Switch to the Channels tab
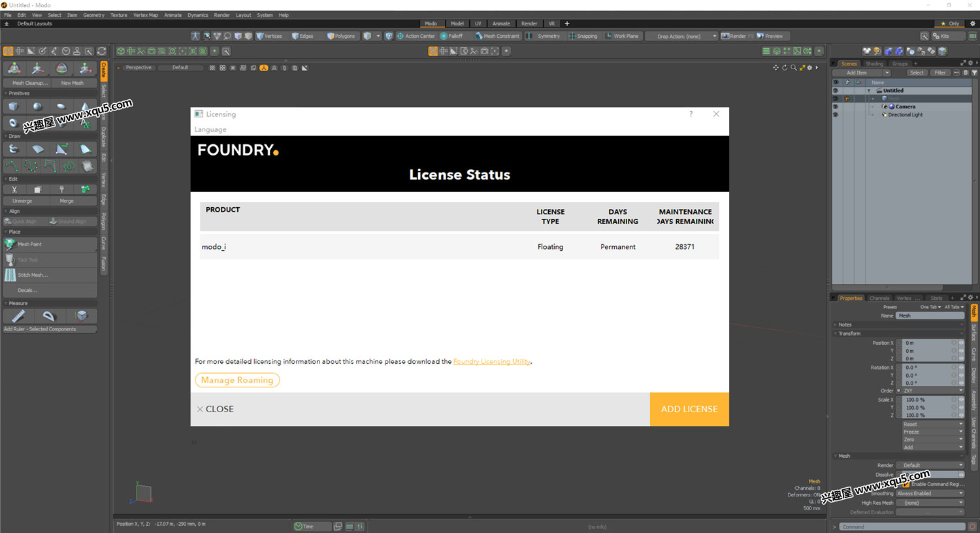Image resolution: width=980 pixels, height=533 pixels. (879, 298)
